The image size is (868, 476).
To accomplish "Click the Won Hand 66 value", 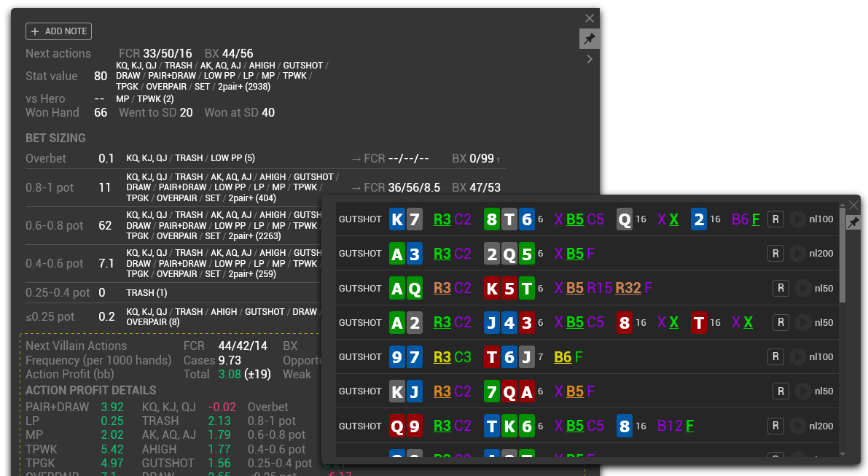I will point(101,112).
